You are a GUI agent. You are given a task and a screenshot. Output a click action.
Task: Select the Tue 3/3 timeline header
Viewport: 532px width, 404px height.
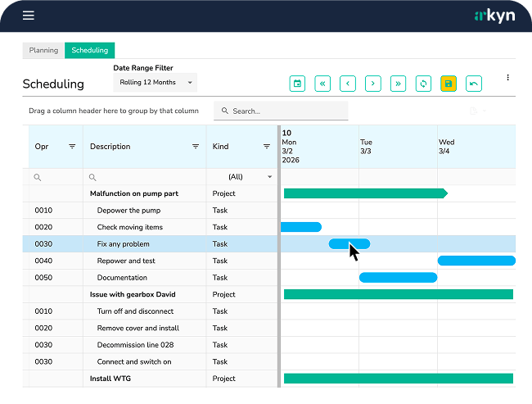(x=399, y=147)
